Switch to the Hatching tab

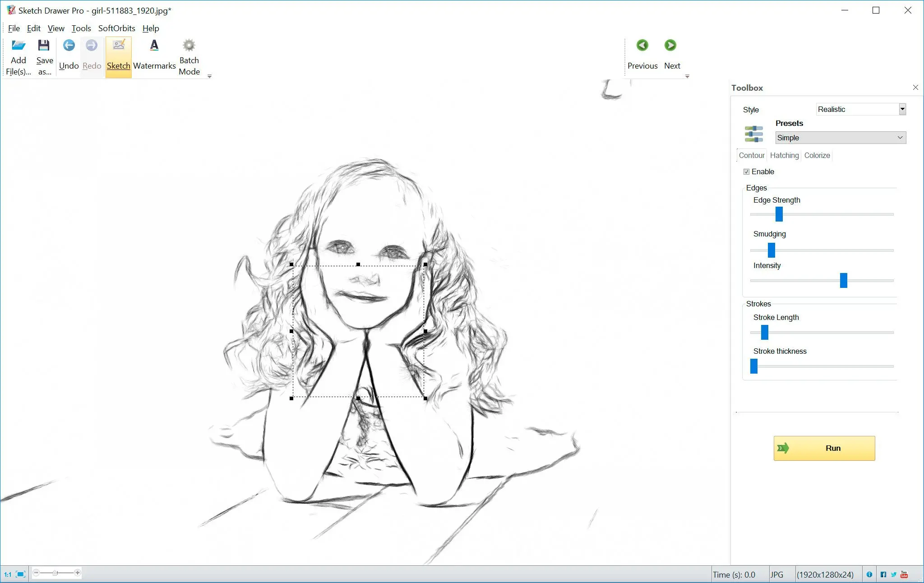click(x=784, y=155)
